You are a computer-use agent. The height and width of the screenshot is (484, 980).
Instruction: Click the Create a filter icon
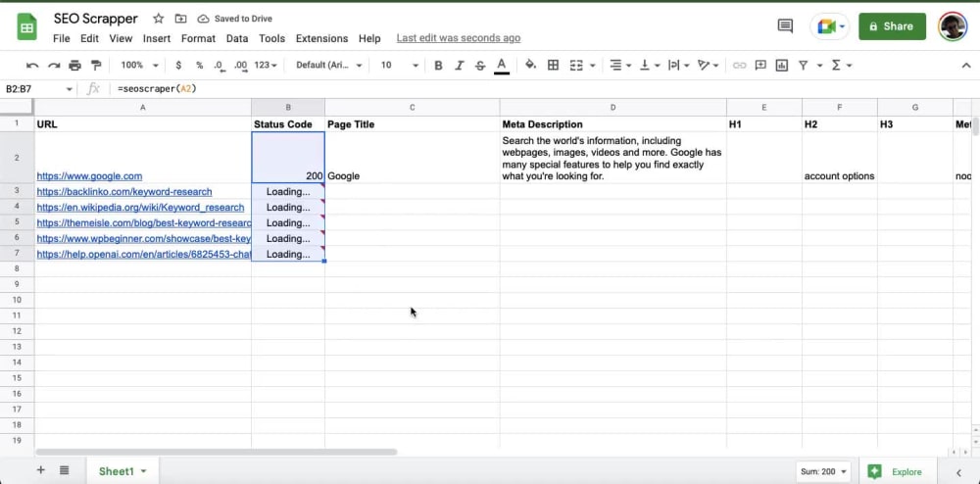[x=804, y=65]
